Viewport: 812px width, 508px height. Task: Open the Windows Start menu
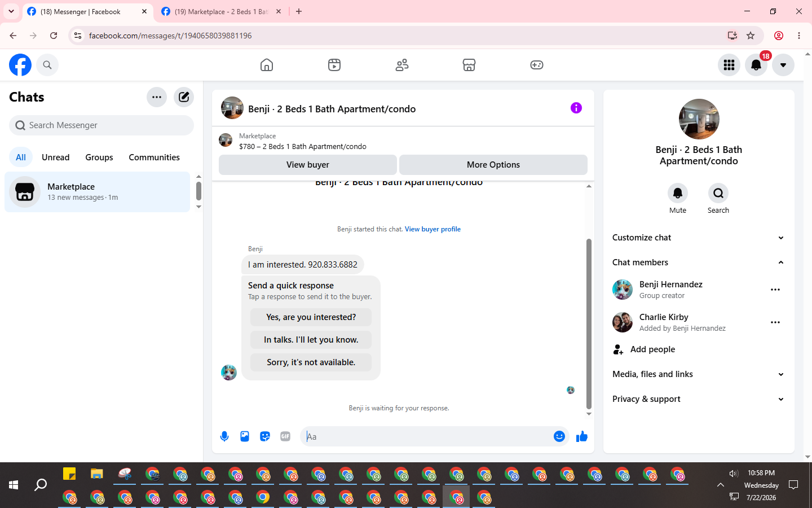(14, 485)
